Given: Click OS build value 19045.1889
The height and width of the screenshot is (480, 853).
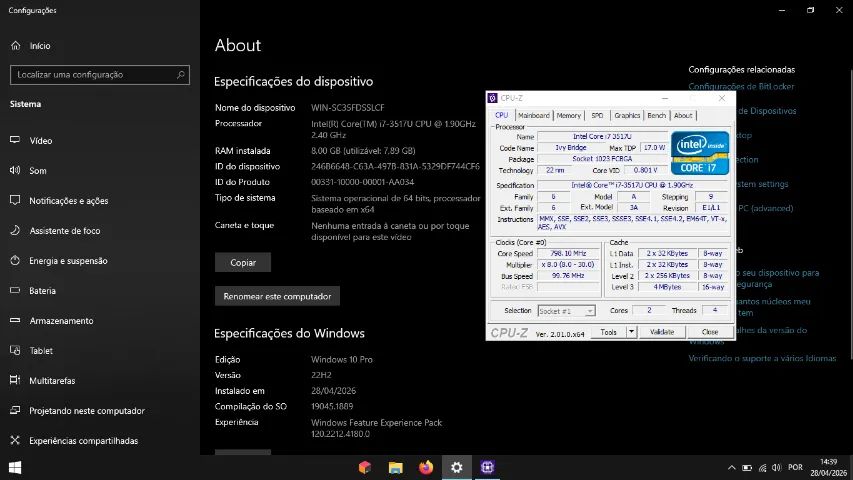Looking at the screenshot, I should (332, 407).
